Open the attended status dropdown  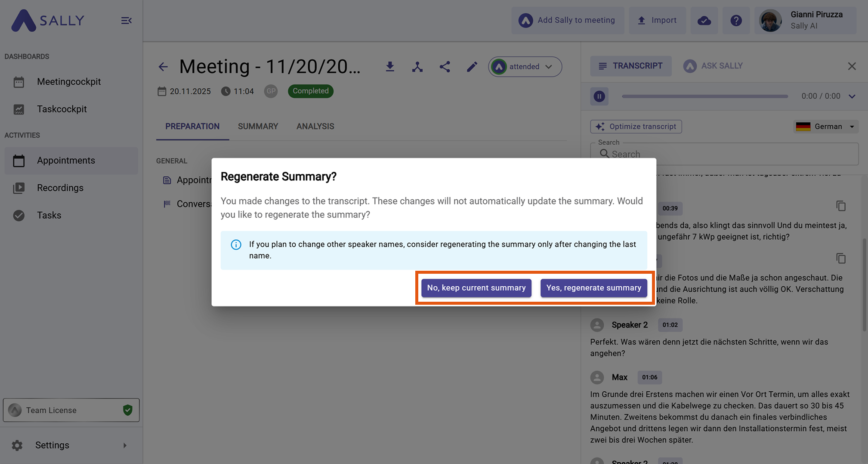(x=525, y=67)
